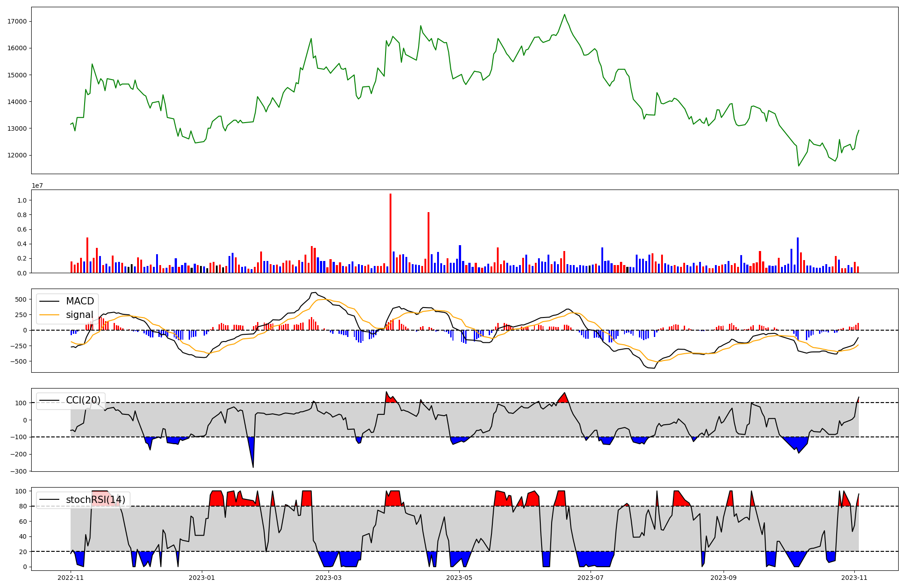Click the -500 tick on the MACD axis
The width and height of the screenshot is (905, 588).
19,361
